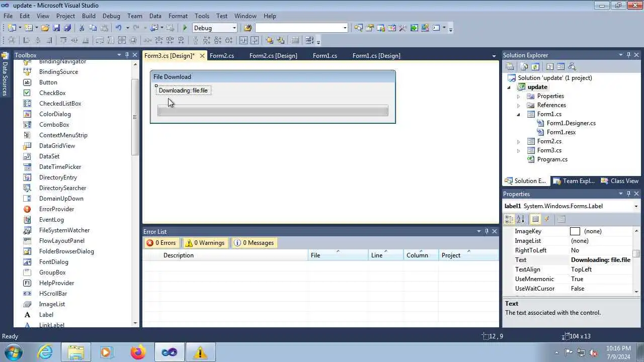Switch to the Form2.cs [Design] tab
The image size is (644, 362).
point(273,56)
